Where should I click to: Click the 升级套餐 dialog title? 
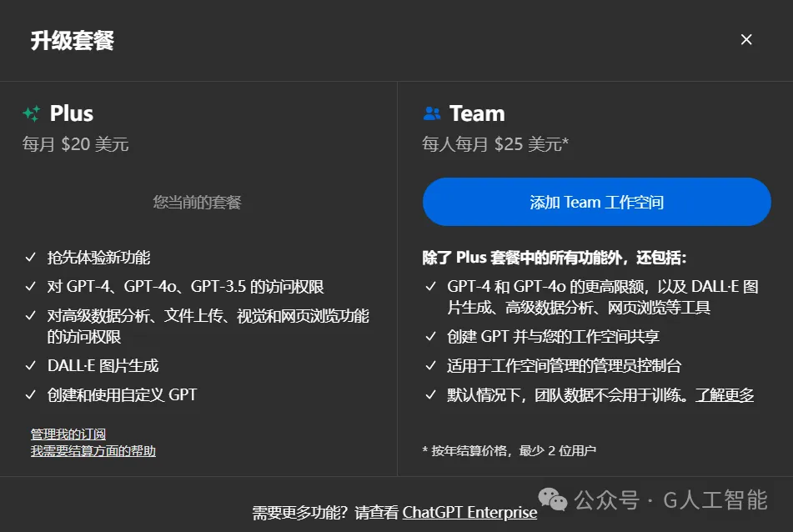73,41
